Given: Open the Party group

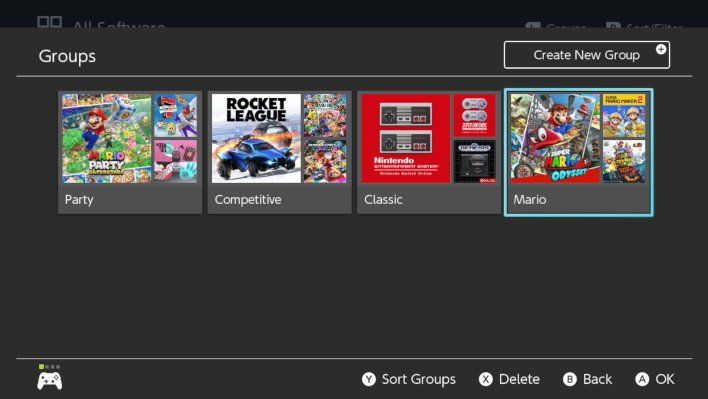Looking at the screenshot, I should 130,153.
